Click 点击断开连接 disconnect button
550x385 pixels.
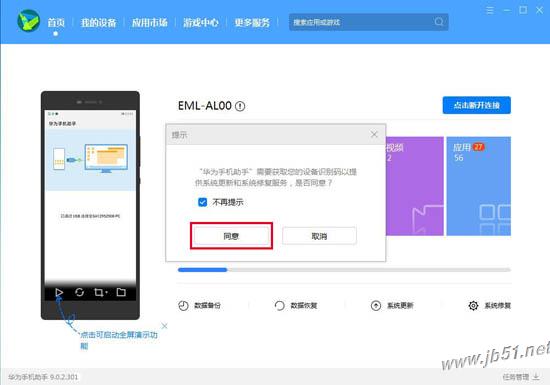476,105
